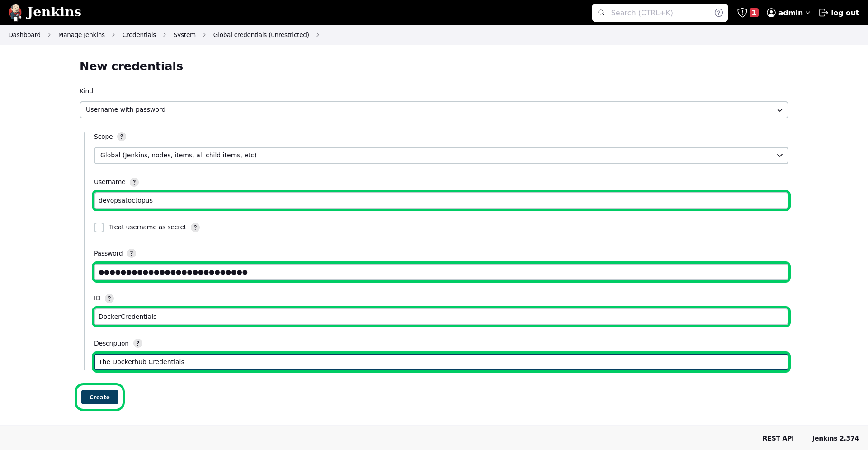The height and width of the screenshot is (450, 868).
Task: Click the admin user avatar icon
Action: [771, 13]
